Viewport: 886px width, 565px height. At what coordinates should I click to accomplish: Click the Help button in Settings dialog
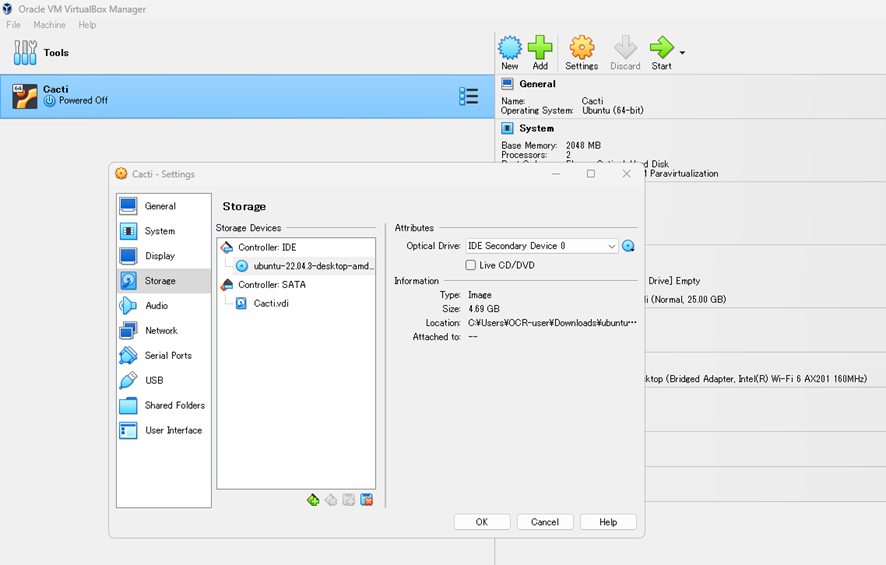pos(609,522)
